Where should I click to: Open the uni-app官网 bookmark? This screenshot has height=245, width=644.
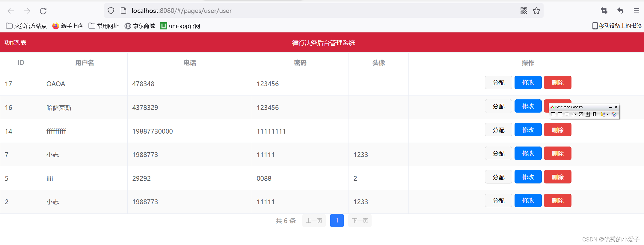click(x=180, y=26)
